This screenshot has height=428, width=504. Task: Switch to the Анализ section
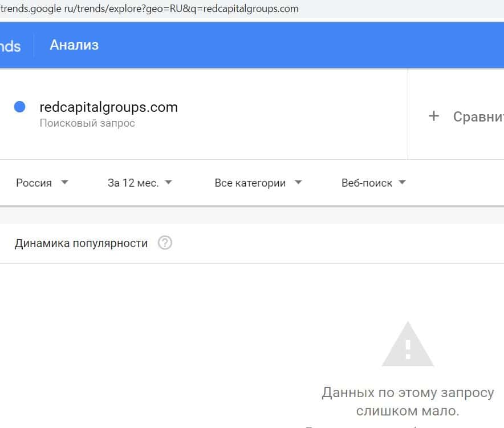point(74,45)
